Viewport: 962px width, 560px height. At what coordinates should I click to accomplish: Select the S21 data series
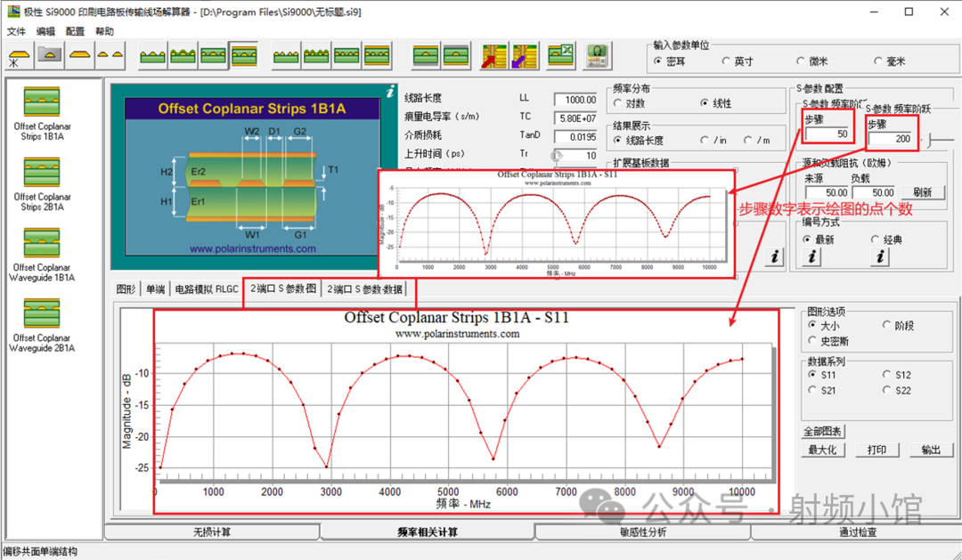pos(812,389)
